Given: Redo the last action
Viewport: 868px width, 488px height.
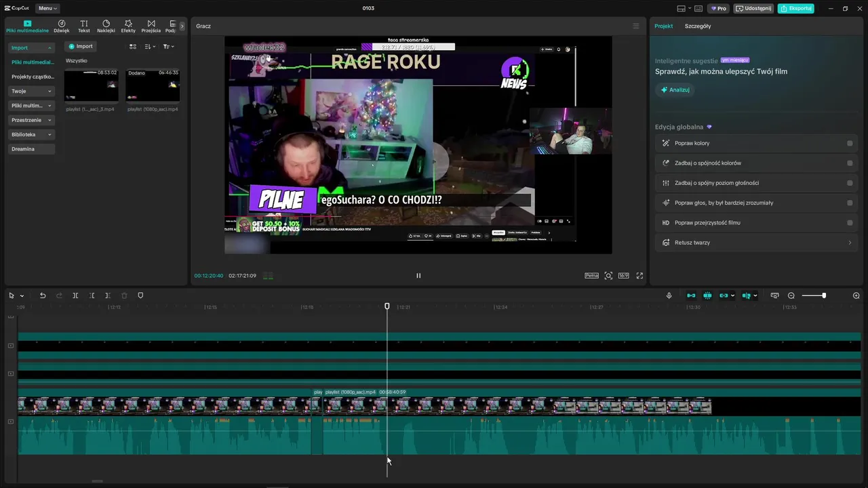Looking at the screenshot, I should click(59, 296).
